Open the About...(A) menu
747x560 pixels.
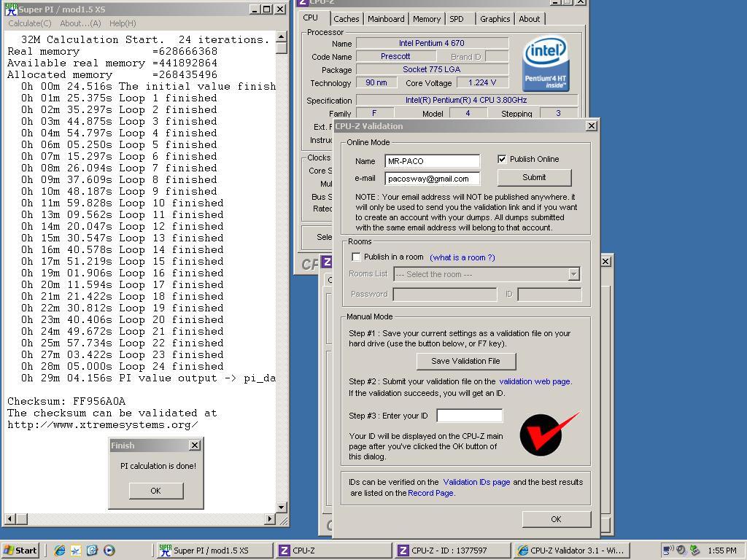click(x=80, y=23)
